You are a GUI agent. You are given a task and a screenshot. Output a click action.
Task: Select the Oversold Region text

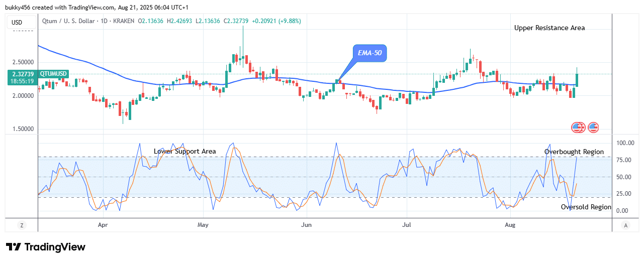(x=586, y=207)
